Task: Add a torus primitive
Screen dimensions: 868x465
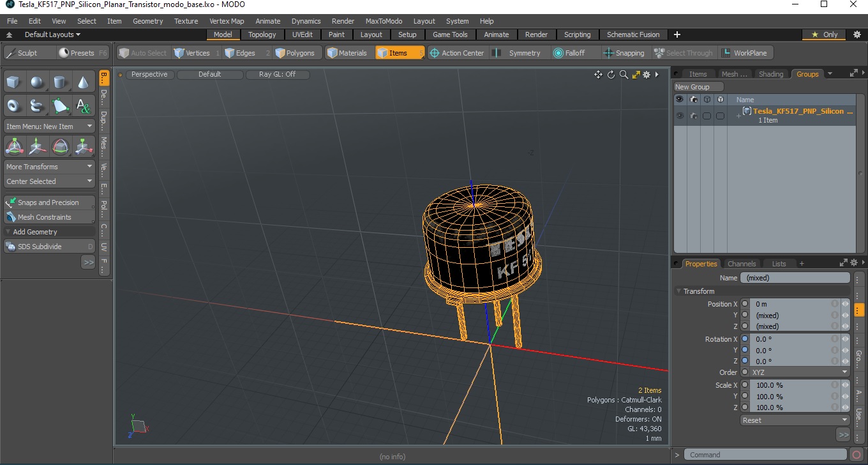Action: point(14,105)
